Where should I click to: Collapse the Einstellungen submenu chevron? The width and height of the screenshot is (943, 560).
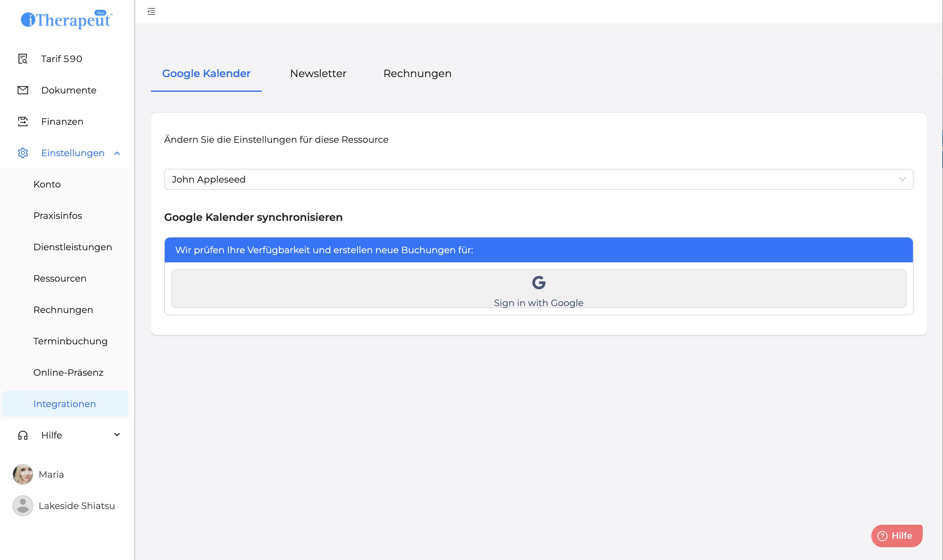click(x=117, y=153)
